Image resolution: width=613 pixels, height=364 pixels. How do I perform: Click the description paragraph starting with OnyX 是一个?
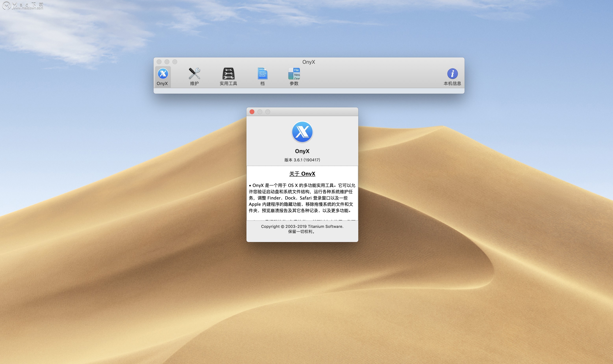click(302, 198)
